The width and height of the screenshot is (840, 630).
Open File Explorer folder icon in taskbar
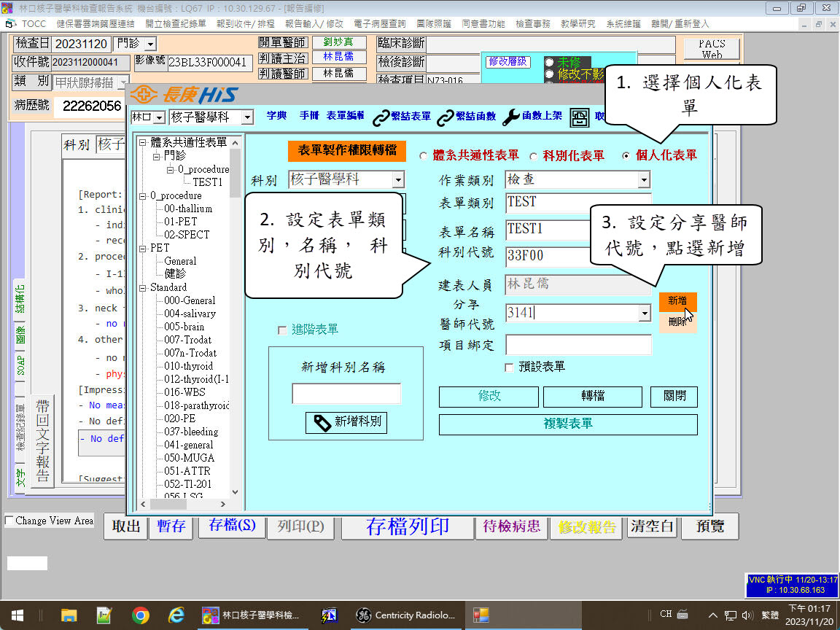(x=69, y=615)
